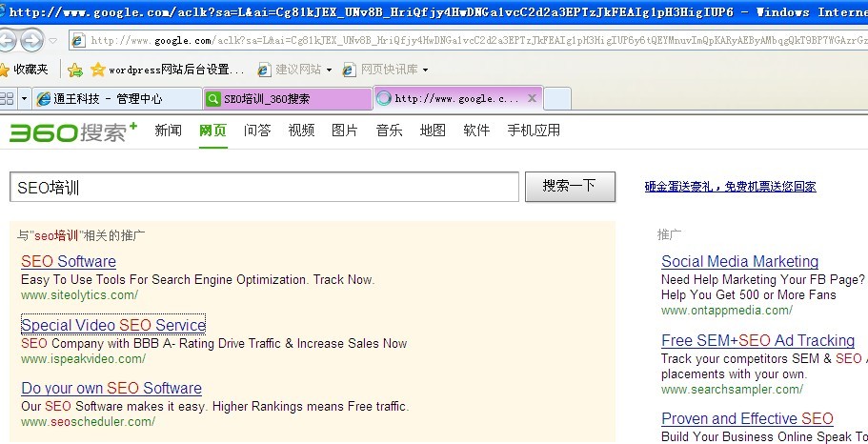This screenshot has width=868, height=444.
Task: Switch to the 地图 search category
Action: [x=433, y=131]
